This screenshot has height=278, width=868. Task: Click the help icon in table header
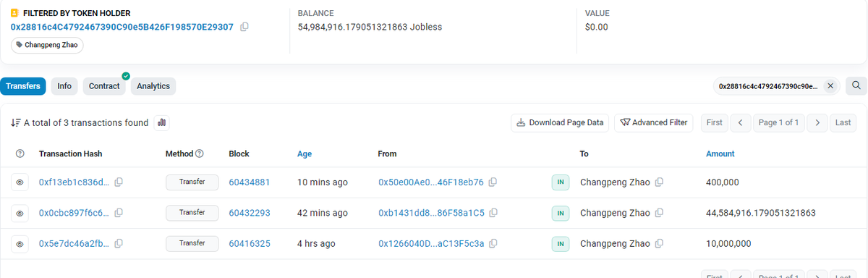pos(20,153)
